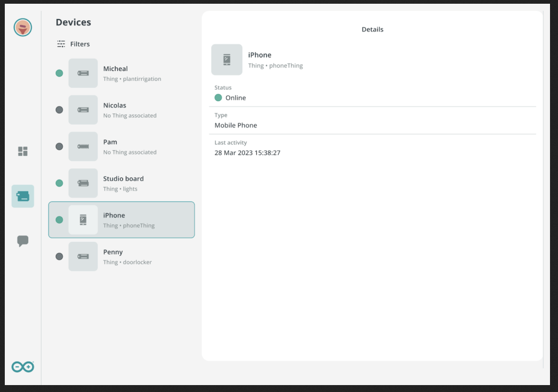Click the Last activity label

(231, 143)
